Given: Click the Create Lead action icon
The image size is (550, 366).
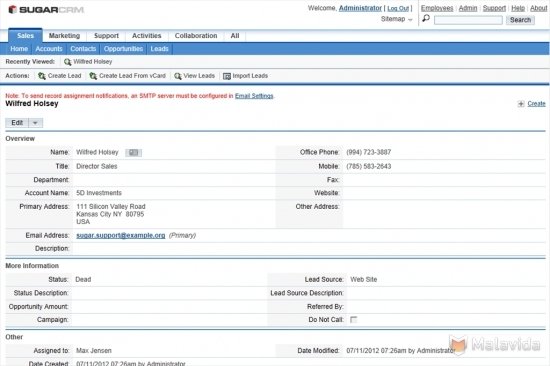Looking at the screenshot, I should [42, 76].
